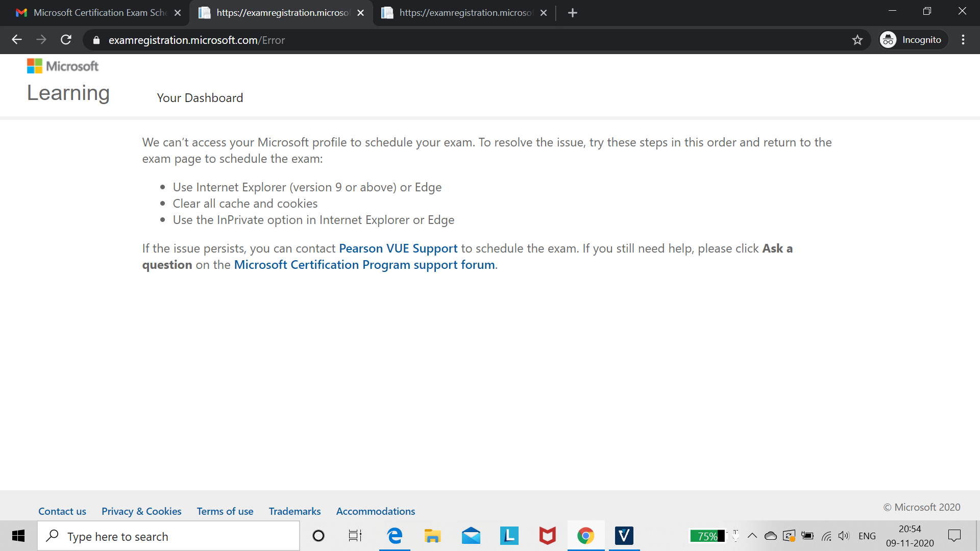
Task: Select Your Dashboard navigation item
Action: [200, 98]
